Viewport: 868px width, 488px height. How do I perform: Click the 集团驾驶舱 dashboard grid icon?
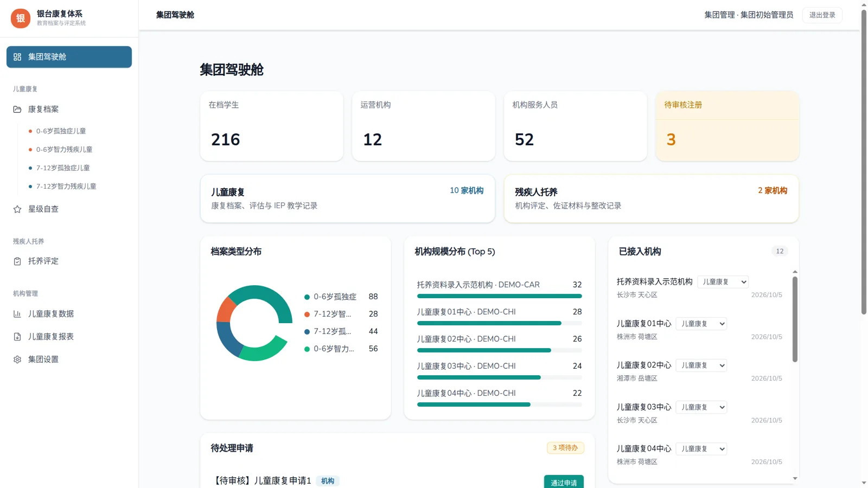click(x=17, y=57)
